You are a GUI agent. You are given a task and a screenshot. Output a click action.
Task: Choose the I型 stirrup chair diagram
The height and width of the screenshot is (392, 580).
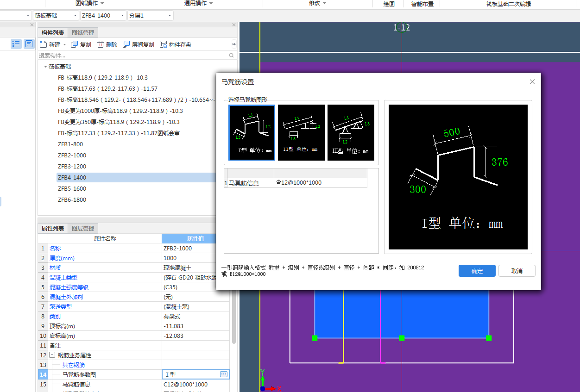pos(252,132)
